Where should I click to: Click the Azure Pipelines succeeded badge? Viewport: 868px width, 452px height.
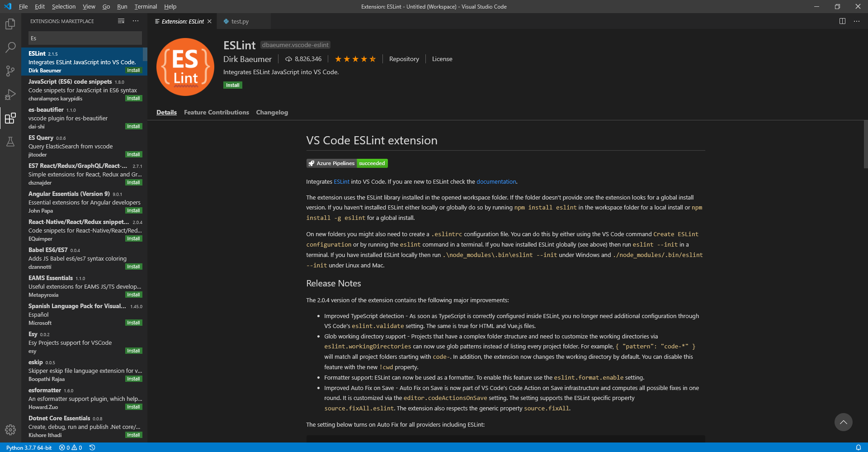coord(347,163)
